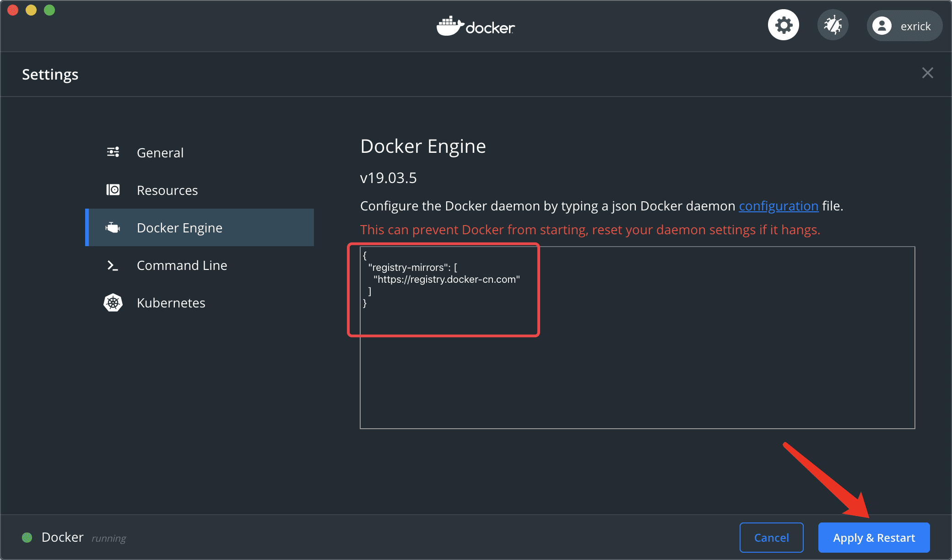Click the bug troubleshoot icon
This screenshot has width=952, height=560.
[x=833, y=25]
